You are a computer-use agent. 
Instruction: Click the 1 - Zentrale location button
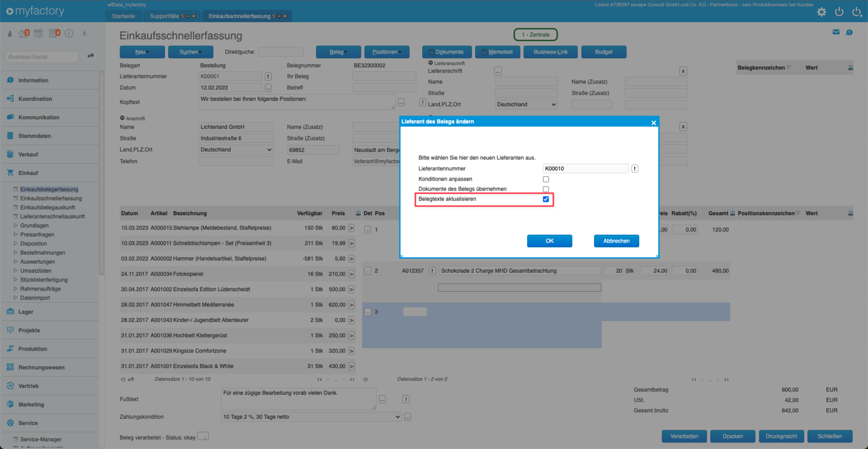pos(535,35)
